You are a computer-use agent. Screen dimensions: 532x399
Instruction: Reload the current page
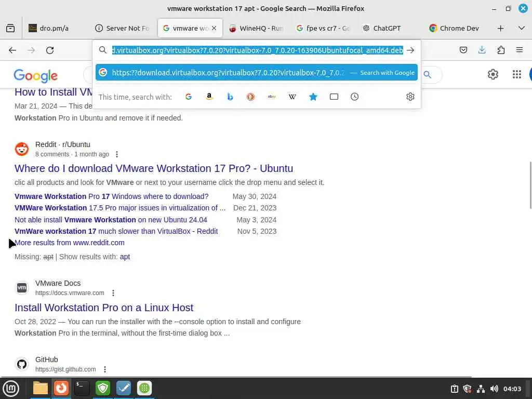pyautogui.click(x=50, y=50)
